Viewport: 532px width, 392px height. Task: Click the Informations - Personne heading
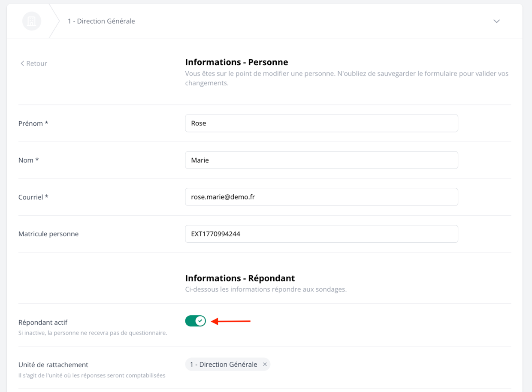pos(236,62)
